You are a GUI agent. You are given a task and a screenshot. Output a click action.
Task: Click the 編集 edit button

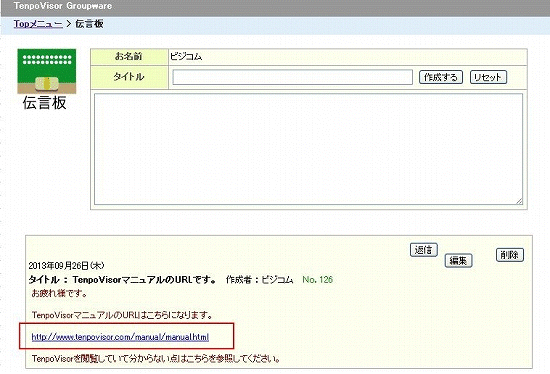click(x=458, y=261)
